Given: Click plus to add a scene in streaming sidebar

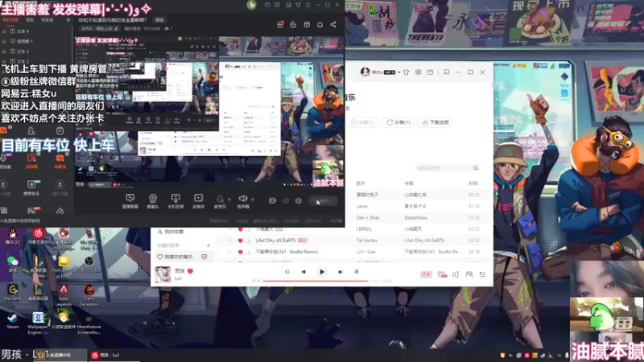Looking at the screenshot, I should 68,19.
